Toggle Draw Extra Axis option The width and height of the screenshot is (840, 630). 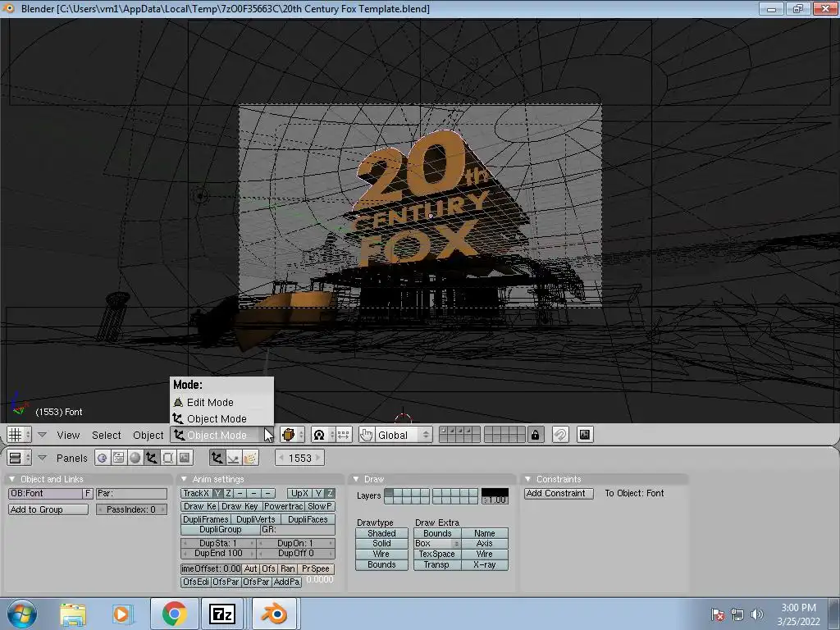coord(484,543)
